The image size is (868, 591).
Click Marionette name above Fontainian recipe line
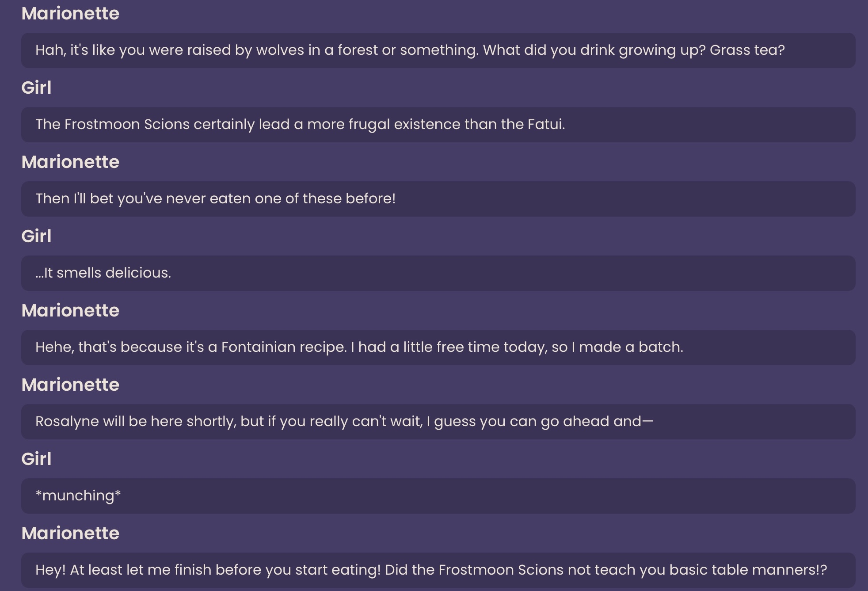(x=70, y=311)
